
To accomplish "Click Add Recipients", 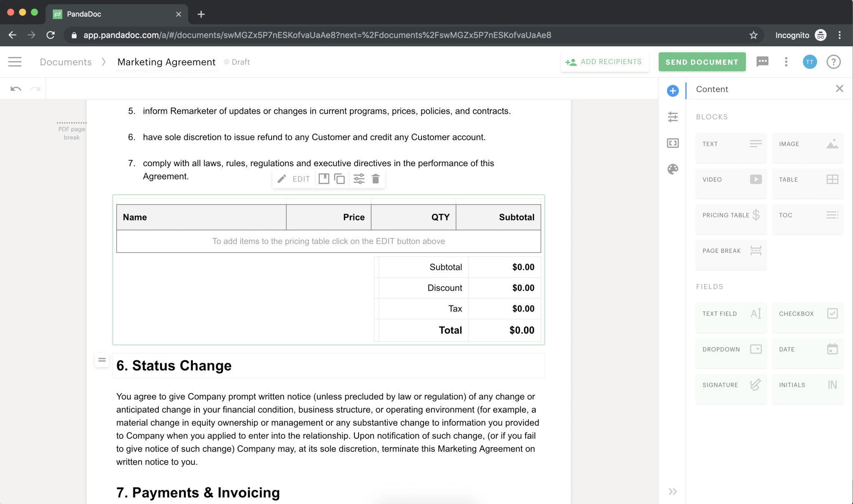I will tap(605, 62).
